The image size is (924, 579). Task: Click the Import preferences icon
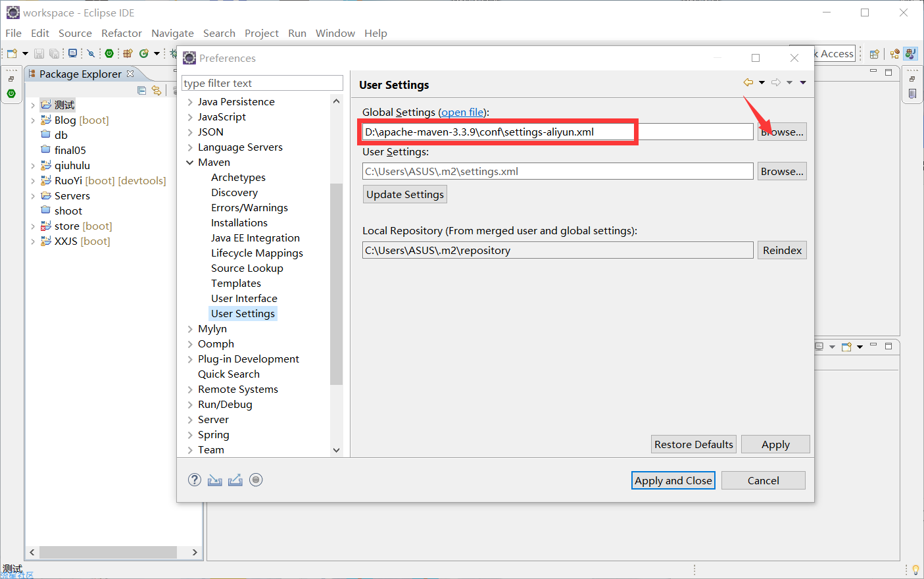pos(215,480)
